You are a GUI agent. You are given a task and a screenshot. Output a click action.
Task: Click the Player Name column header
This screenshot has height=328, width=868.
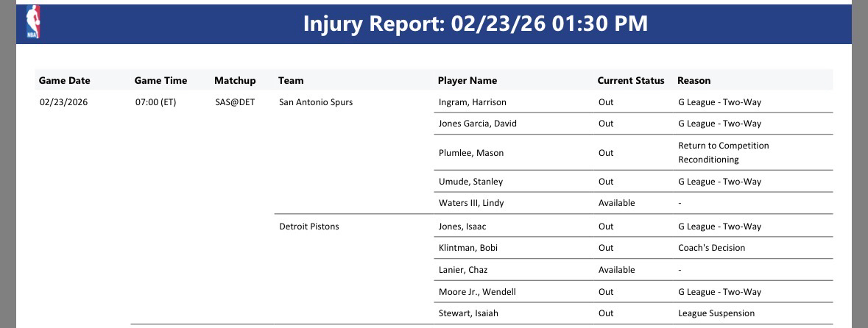pos(467,81)
